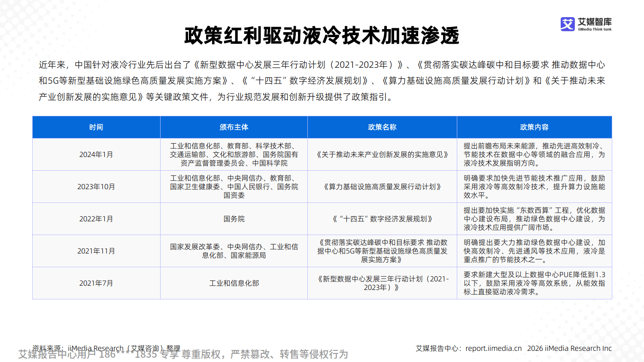Image resolution: width=644 pixels, height=362 pixels.
Task: Click the 工业和信息化部 cell in bottom row
Action: [234, 283]
